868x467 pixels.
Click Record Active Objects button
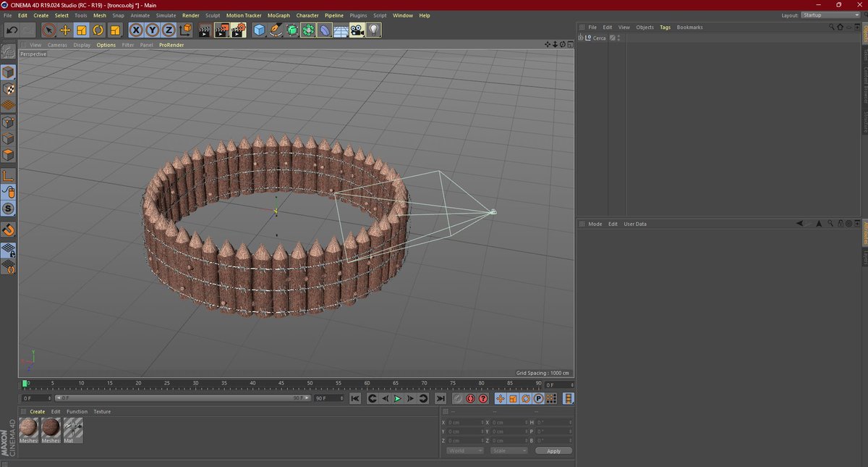click(458, 399)
